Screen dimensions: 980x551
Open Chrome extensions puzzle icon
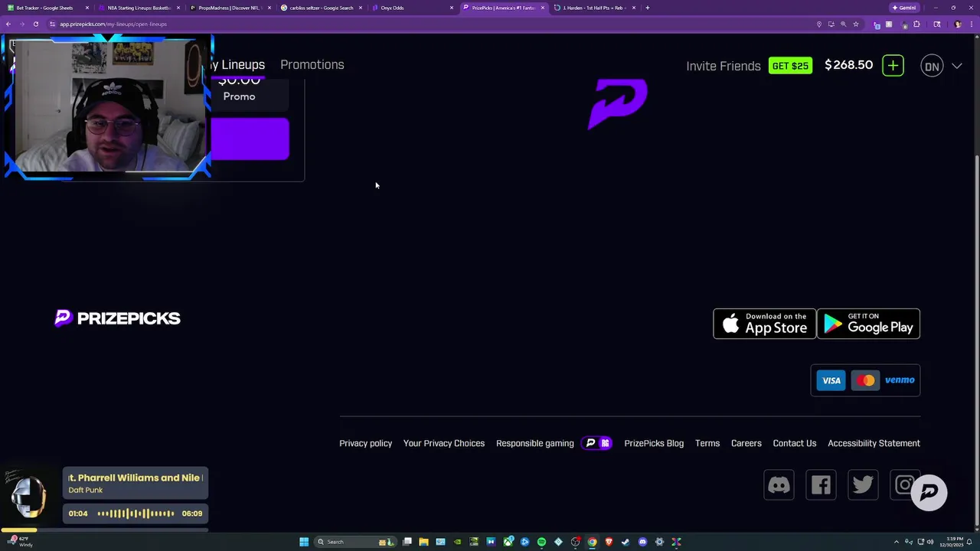(x=916, y=24)
